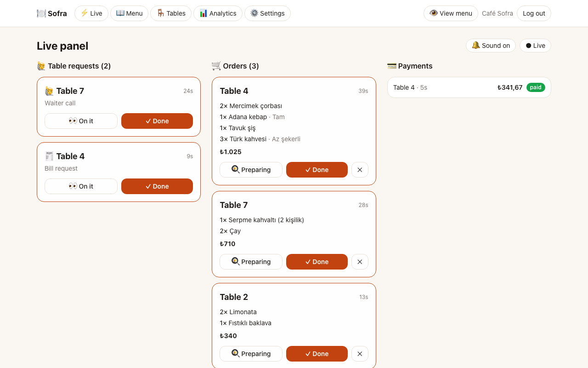This screenshot has width=588, height=368.
Task: Click the ₺341,67 payment amount
Action: click(510, 87)
